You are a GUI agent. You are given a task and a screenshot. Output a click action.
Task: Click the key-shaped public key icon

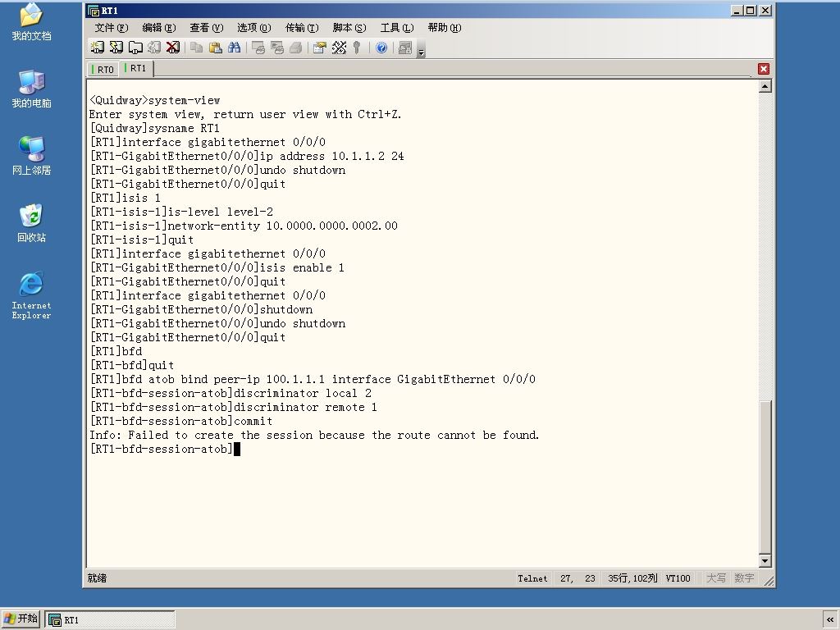357,48
